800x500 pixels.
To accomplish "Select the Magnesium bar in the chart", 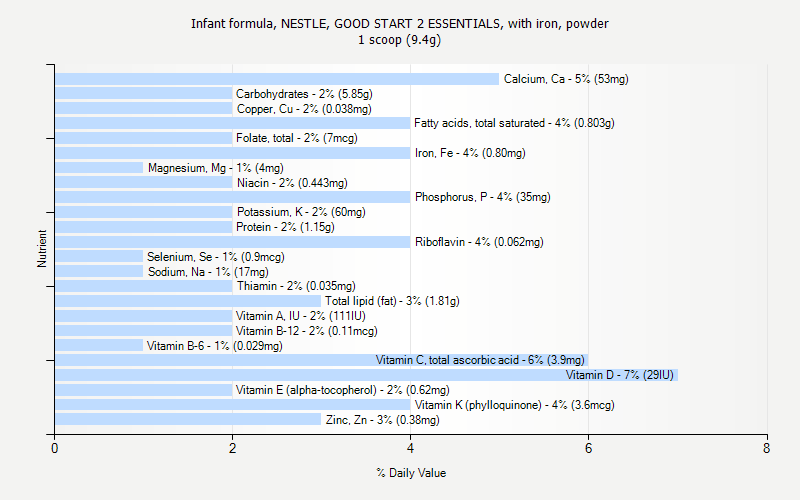I will point(99,168).
